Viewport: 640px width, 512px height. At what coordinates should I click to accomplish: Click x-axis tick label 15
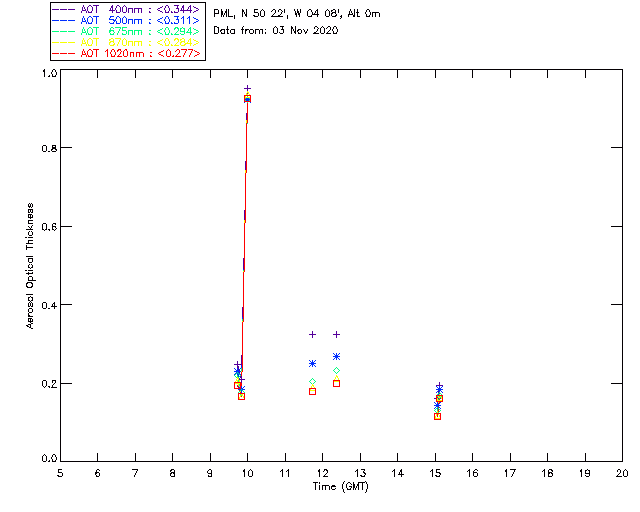[435, 473]
